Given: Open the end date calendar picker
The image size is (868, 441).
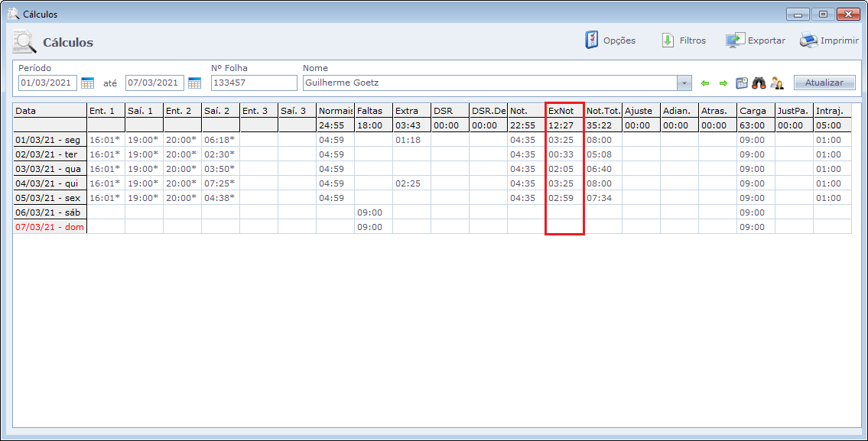Looking at the screenshot, I should (x=194, y=83).
